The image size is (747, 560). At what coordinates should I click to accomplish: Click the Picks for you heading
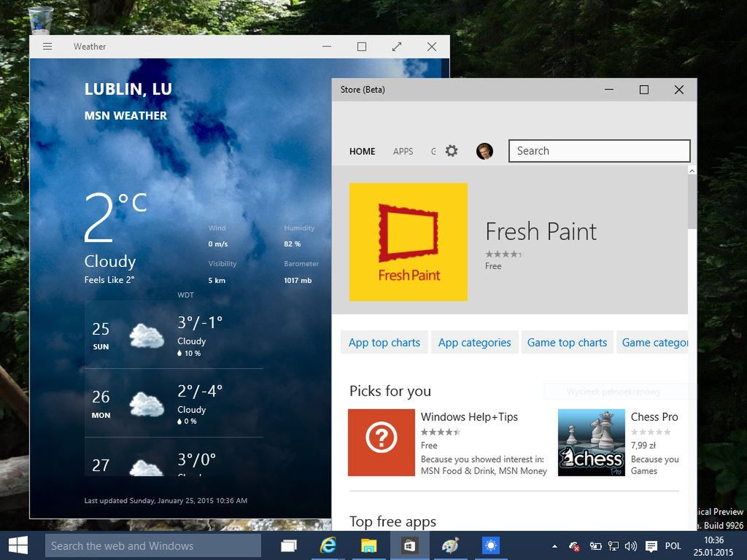[390, 391]
